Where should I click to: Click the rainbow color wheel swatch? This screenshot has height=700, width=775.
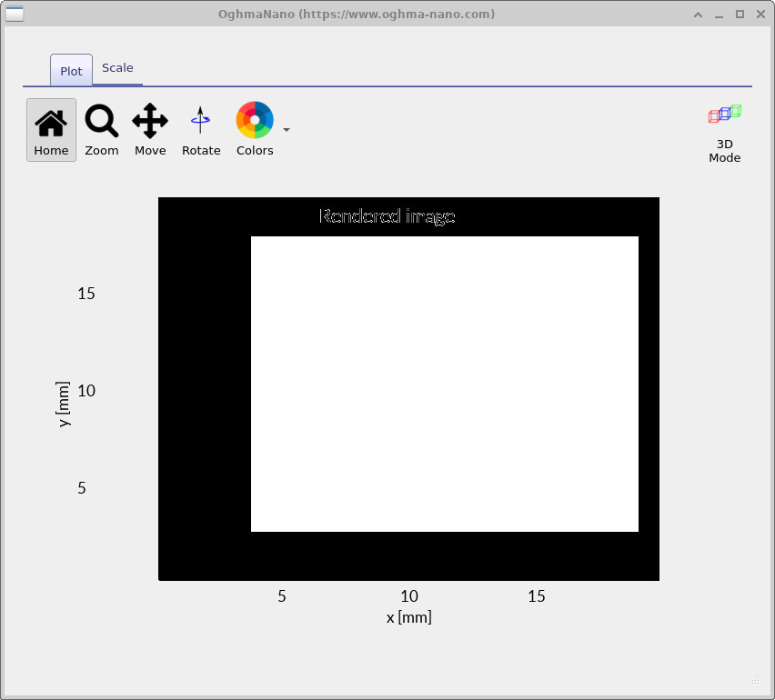tap(254, 119)
